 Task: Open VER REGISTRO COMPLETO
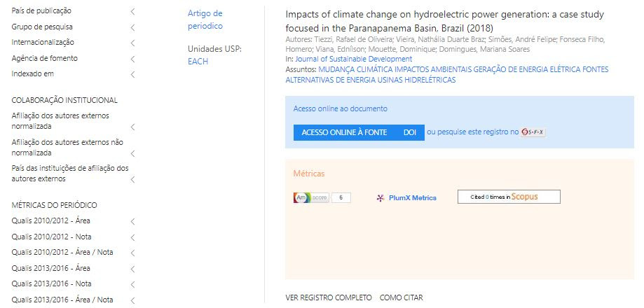coord(329,297)
